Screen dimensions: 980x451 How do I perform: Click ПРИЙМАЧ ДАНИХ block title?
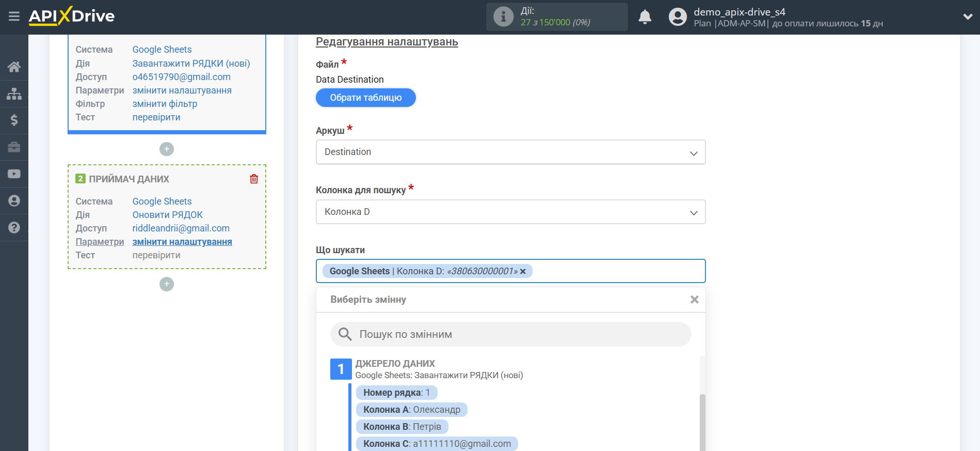click(129, 179)
